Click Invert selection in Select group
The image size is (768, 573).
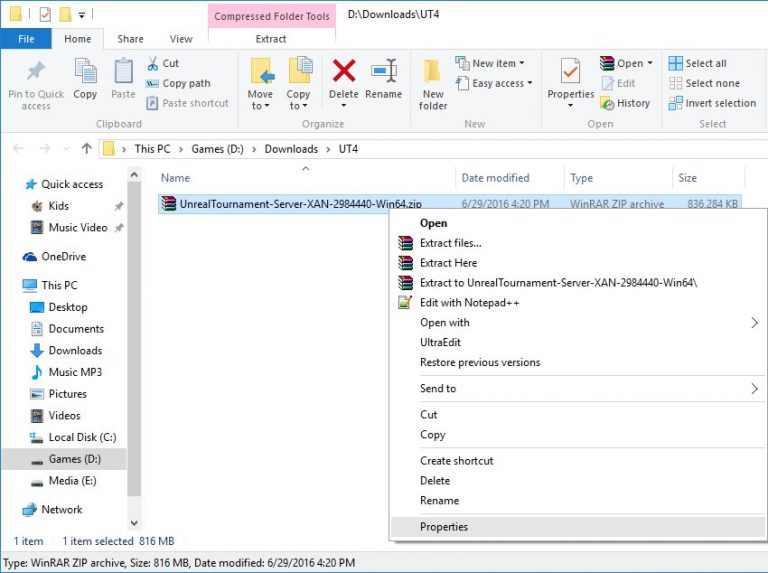pyautogui.click(x=712, y=103)
